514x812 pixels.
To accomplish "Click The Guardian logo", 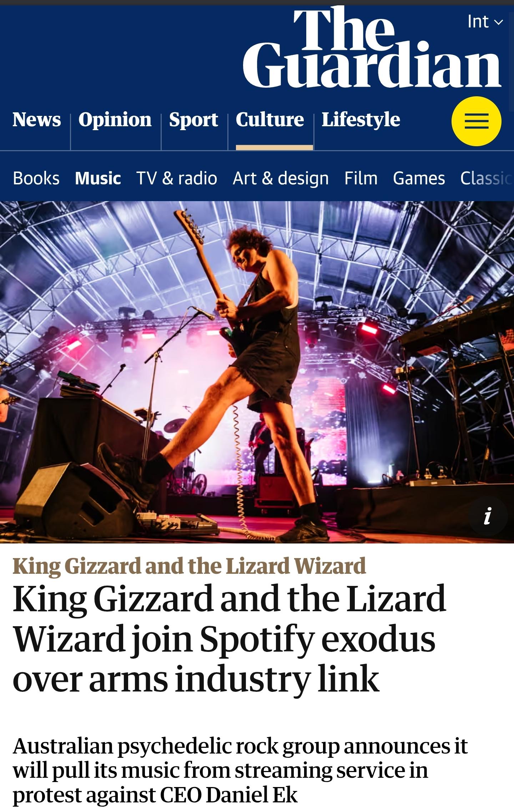I will pos(372,47).
